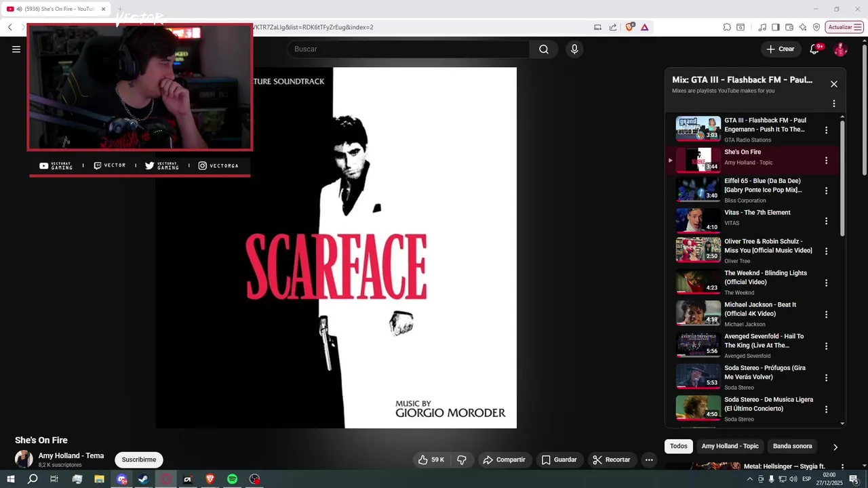
Task: Select the Banda sonora filter chip
Action: (x=792, y=446)
